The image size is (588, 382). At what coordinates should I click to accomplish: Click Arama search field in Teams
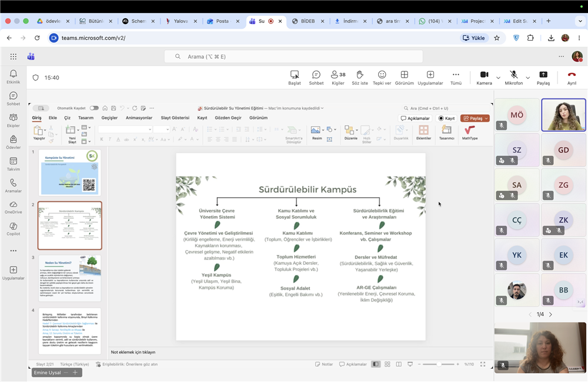(x=293, y=57)
